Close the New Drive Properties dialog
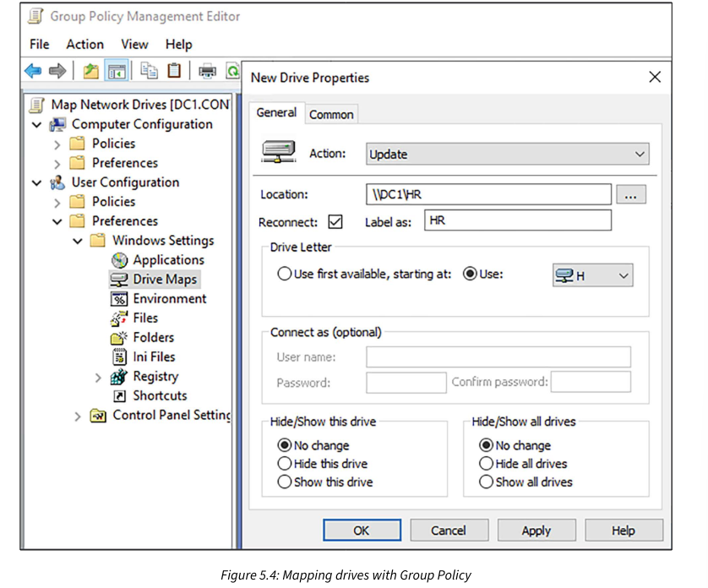The image size is (708, 588). pos(655,77)
